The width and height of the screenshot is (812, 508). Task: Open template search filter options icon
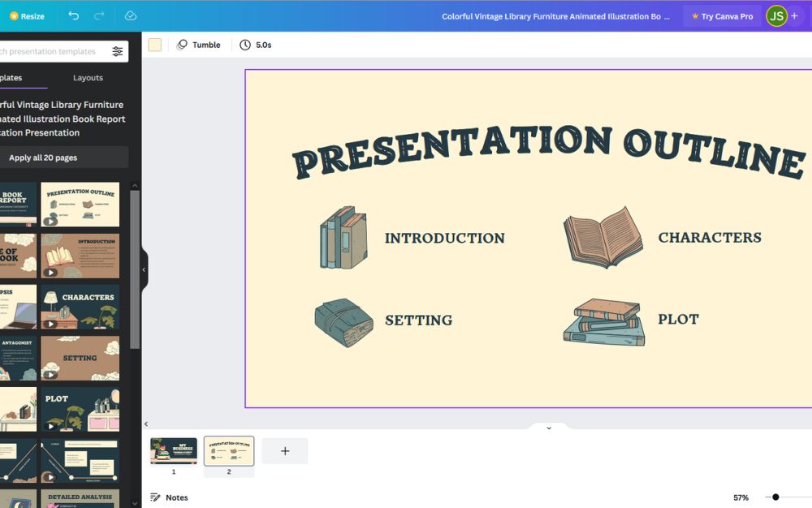tap(118, 52)
